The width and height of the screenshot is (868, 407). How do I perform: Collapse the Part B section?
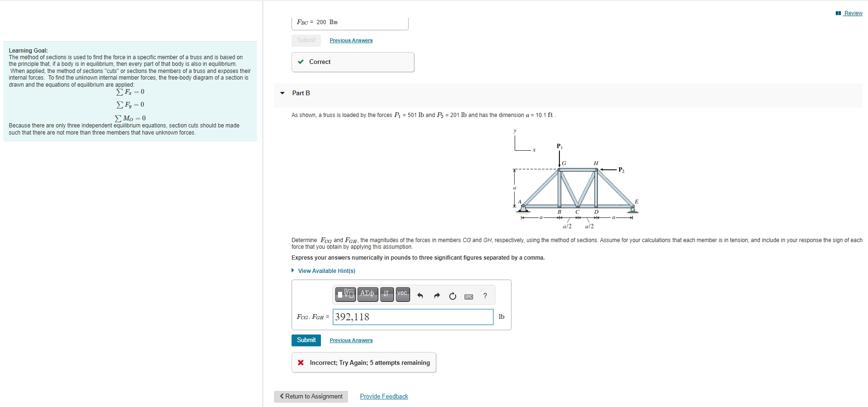tap(283, 93)
